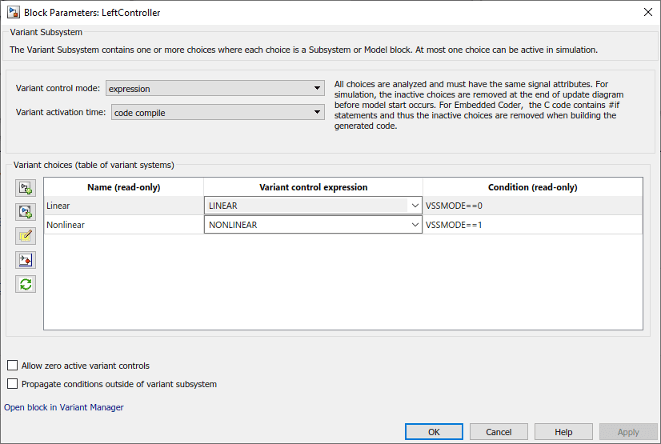Click the open selected variant block icon

(25, 260)
